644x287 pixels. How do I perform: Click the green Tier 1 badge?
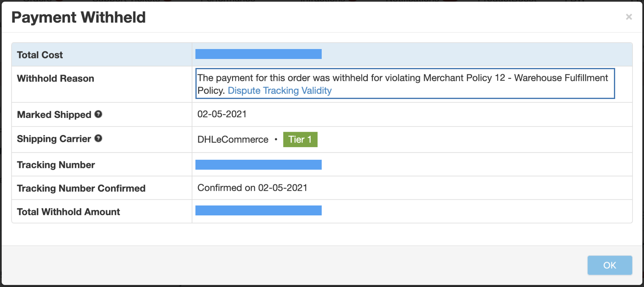300,139
